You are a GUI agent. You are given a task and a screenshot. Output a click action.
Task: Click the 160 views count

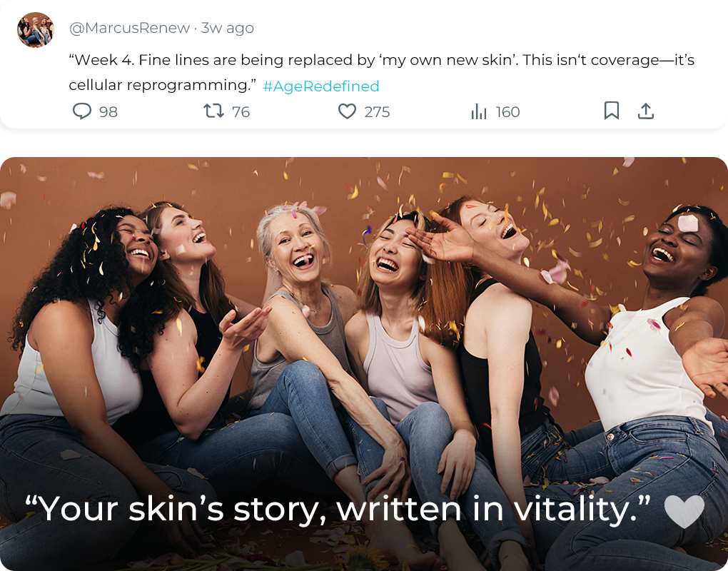pyautogui.click(x=507, y=112)
